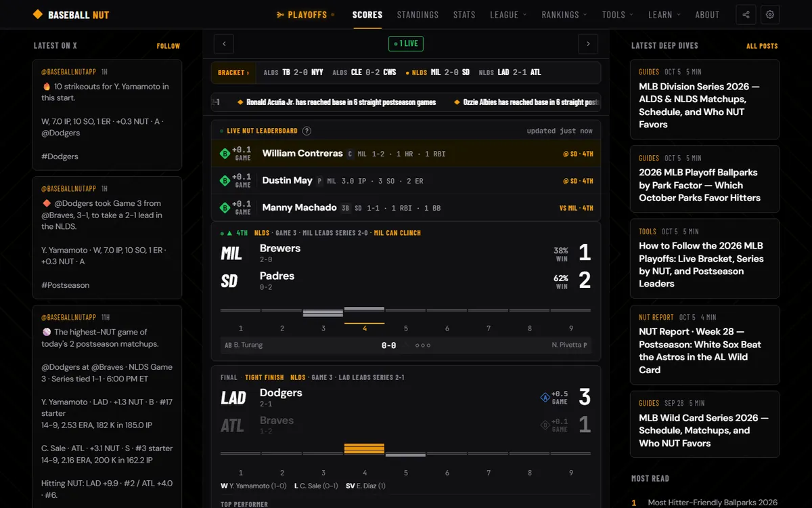812x508 pixels.
Task: Click the Follow link on X panel
Action: (x=168, y=46)
